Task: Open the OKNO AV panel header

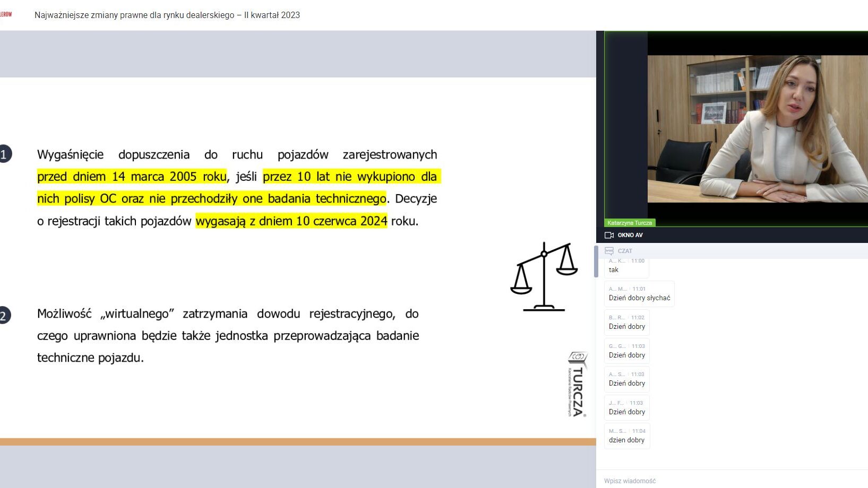Action: pyautogui.click(x=630, y=235)
